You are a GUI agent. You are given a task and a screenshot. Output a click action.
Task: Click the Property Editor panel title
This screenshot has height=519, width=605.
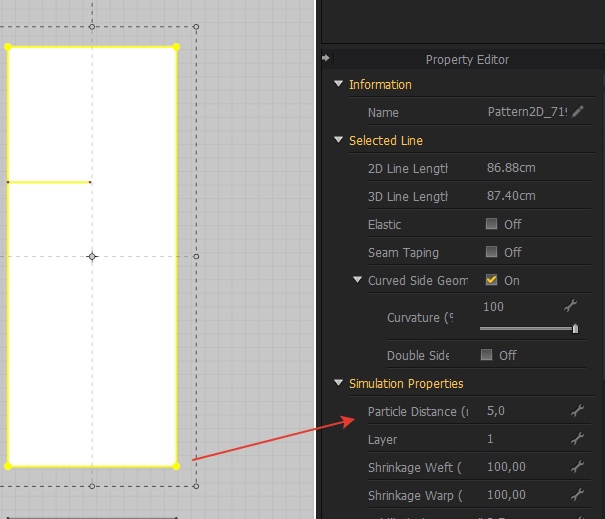tap(467, 60)
